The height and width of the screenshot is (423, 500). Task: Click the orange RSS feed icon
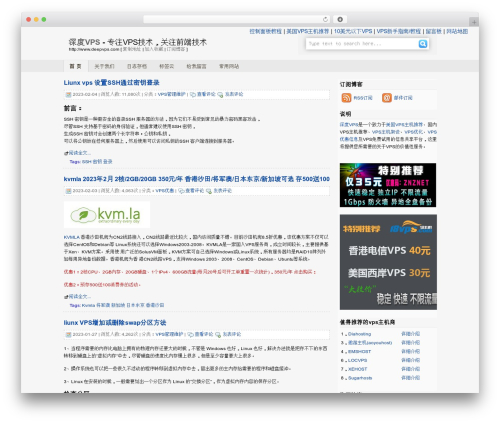click(x=346, y=98)
